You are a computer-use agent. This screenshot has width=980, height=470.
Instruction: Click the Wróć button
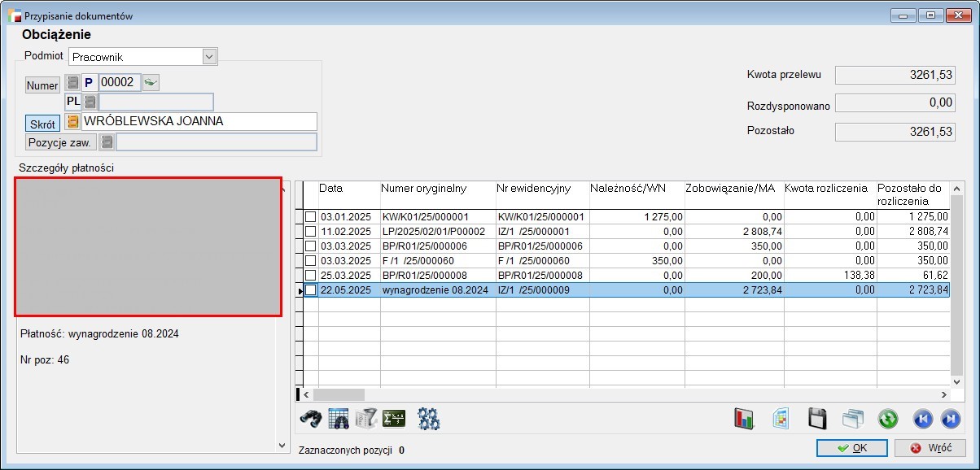[930, 448]
